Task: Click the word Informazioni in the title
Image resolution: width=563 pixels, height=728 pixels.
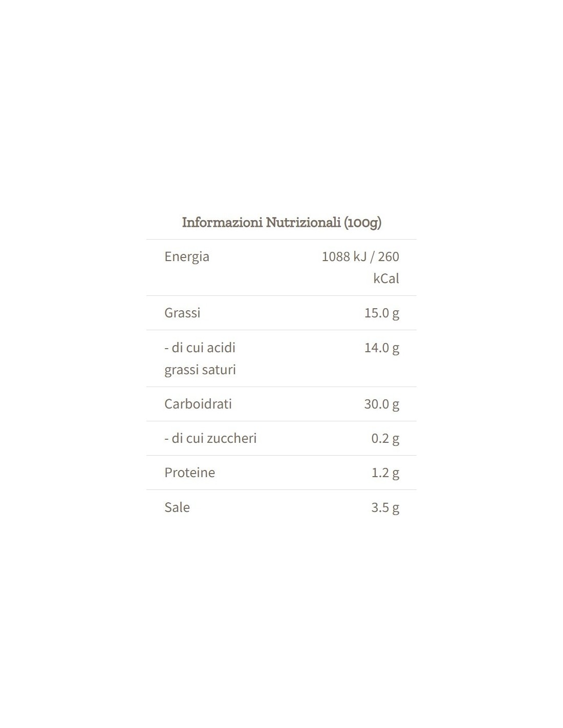Action: (x=223, y=222)
